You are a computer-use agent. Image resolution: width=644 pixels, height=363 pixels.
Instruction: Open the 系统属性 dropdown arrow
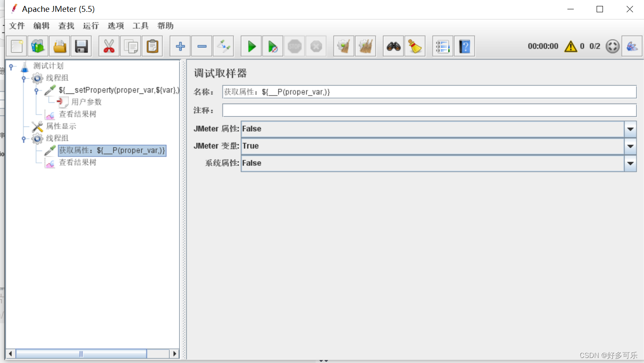[x=630, y=163]
